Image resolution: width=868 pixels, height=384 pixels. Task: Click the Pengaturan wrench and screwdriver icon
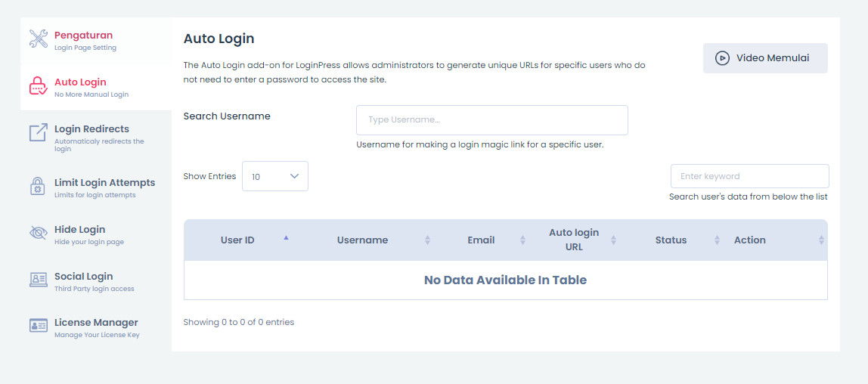coord(39,39)
